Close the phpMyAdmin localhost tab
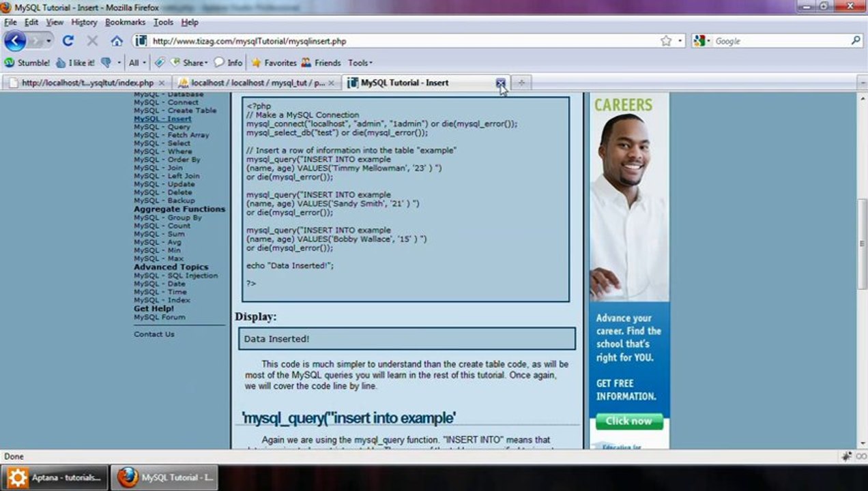 click(332, 83)
